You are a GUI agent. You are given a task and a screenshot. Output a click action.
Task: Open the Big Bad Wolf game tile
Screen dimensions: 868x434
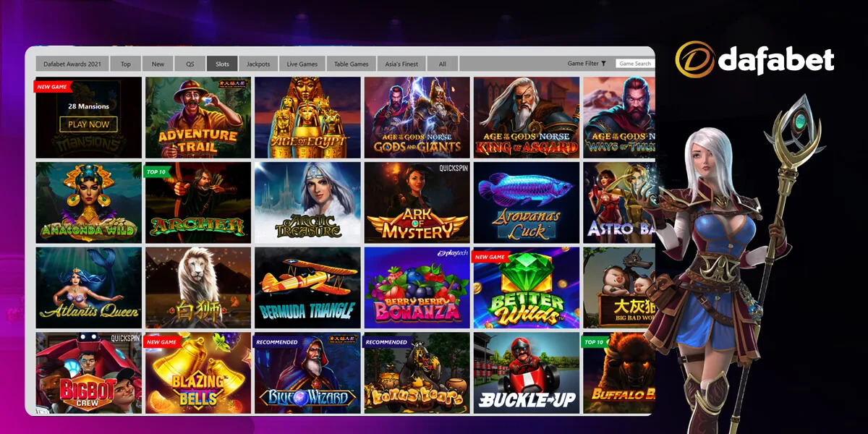pyautogui.click(x=619, y=288)
